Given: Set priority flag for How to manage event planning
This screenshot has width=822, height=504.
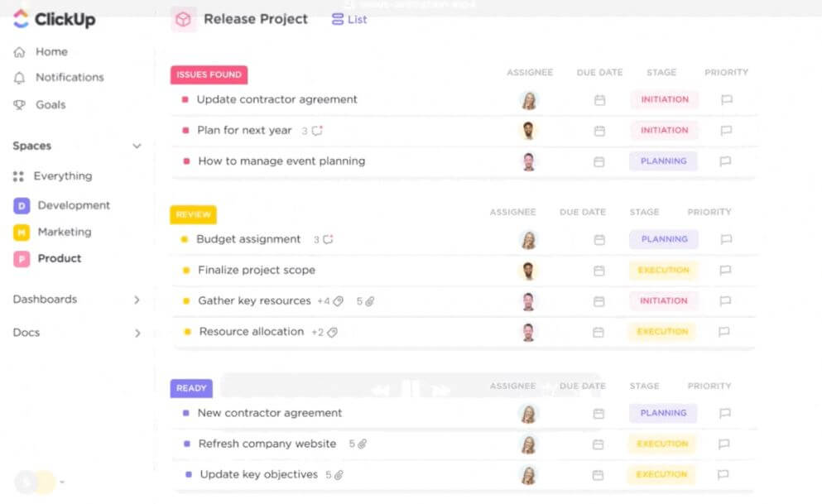Looking at the screenshot, I should (x=725, y=161).
